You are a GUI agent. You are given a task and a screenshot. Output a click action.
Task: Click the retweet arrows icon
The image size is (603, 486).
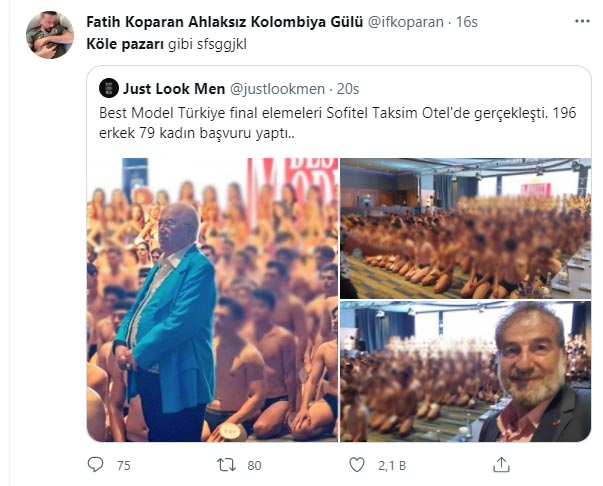pyautogui.click(x=227, y=465)
